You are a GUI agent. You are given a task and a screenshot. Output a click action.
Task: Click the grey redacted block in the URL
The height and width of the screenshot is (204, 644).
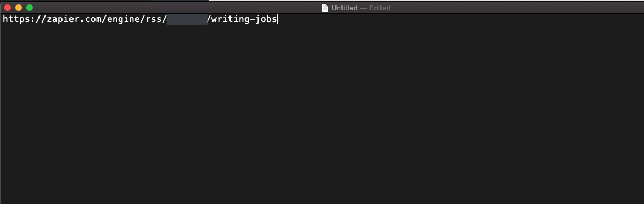pos(187,19)
